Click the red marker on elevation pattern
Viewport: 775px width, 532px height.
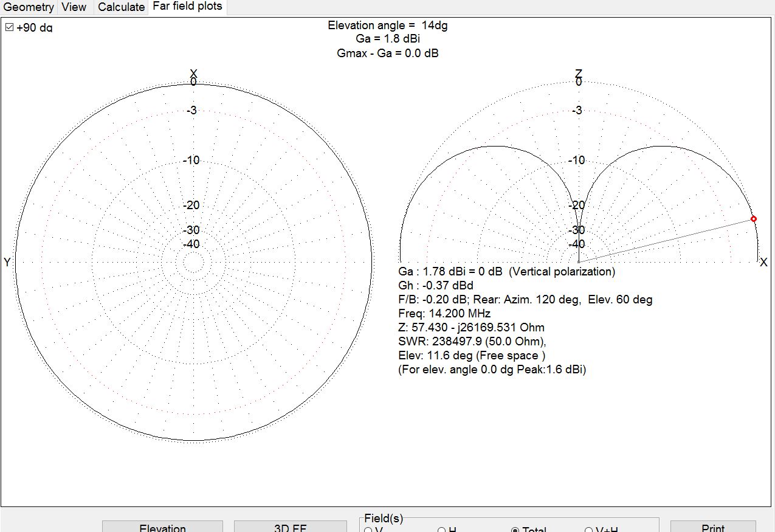(x=753, y=219)
